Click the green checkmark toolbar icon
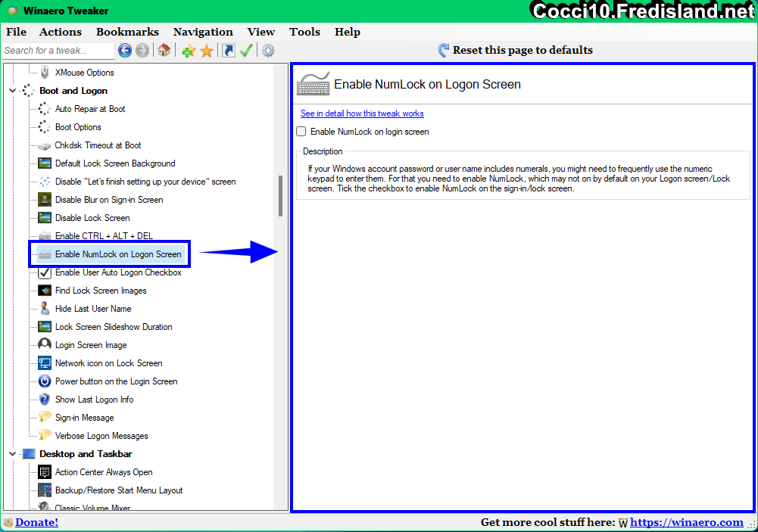758x532 pixels. coord(246,50)
